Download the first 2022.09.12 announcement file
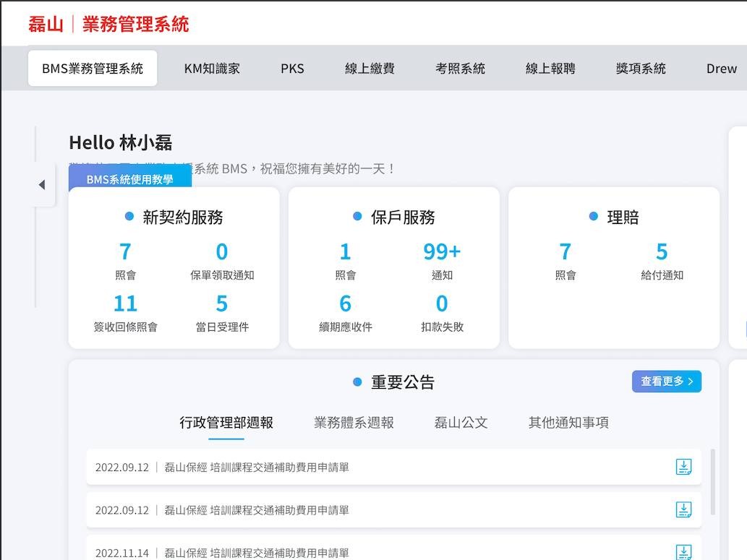This screenshot has height=560, width=747. [x=683, y=467]
